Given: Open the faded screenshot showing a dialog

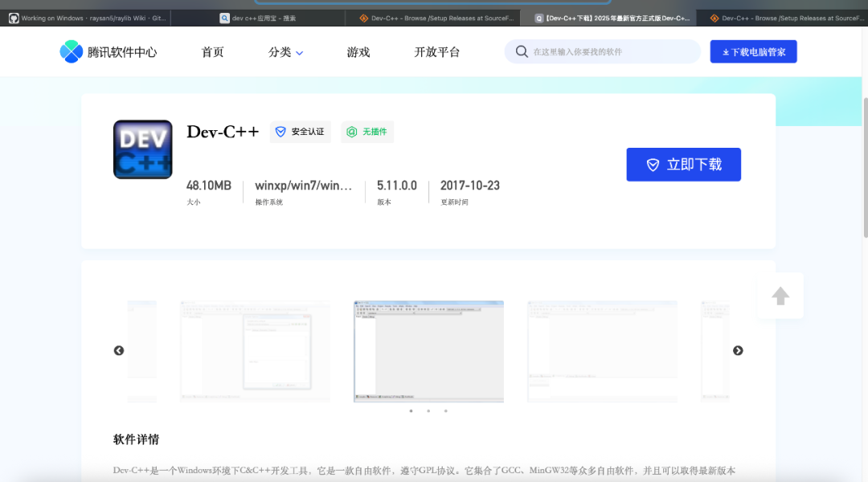Looking at the screenshot, I should point(256,351).
